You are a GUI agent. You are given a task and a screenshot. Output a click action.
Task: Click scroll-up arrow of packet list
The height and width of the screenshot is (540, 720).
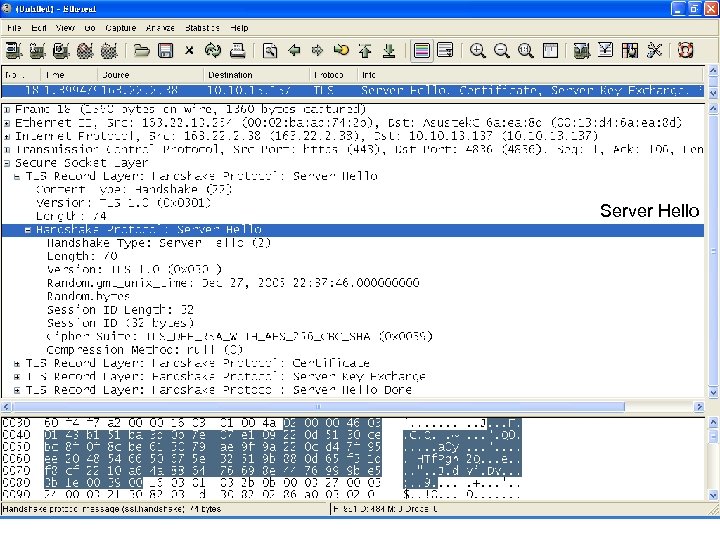(713, 71)
